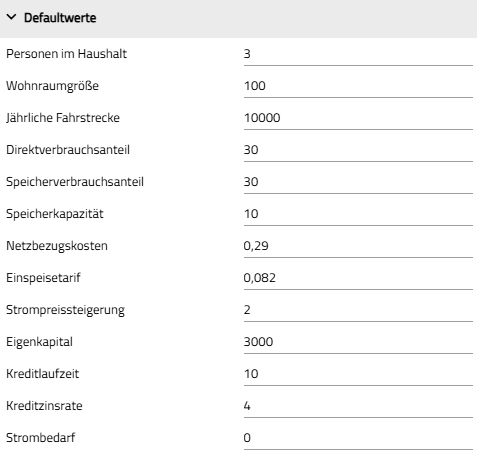Focus the Einspeisetarif field showing 0,082

[x=358, y=278]
